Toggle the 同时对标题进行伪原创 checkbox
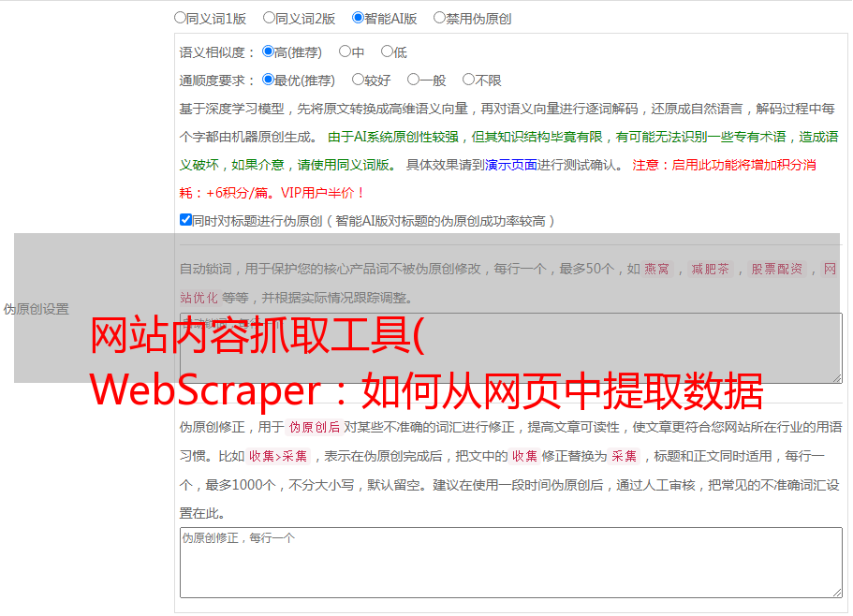Image resolution: width=853 pixels, height=616 pixels. point(185,220)
